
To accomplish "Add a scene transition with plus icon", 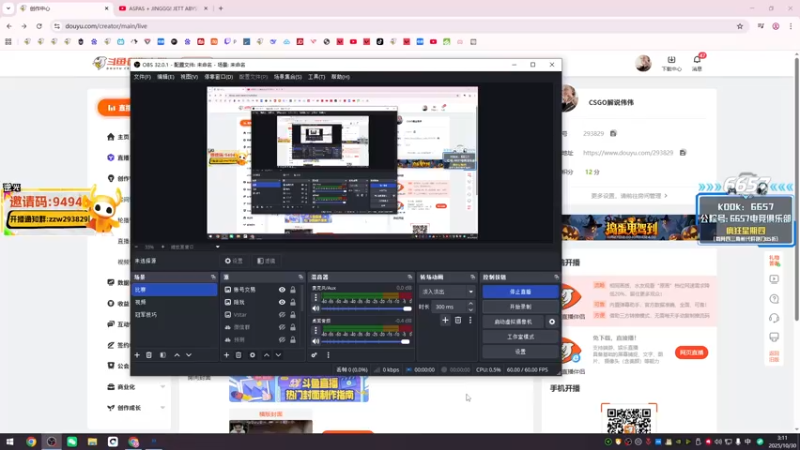I will [445, 320].
